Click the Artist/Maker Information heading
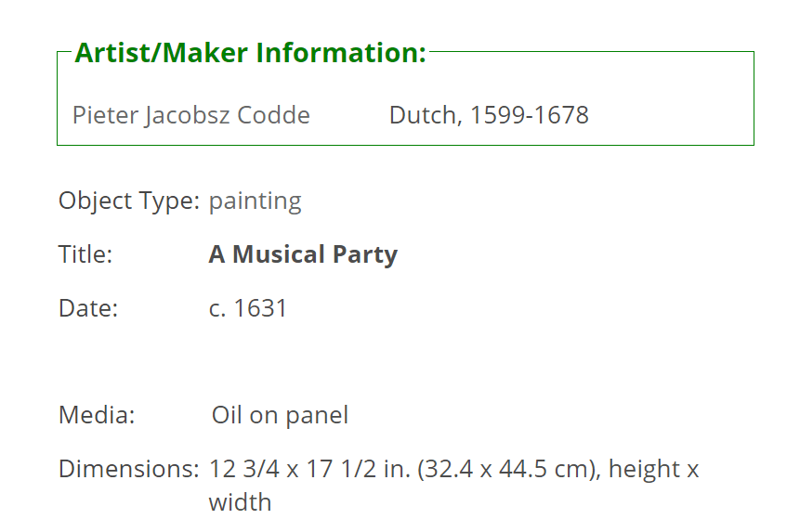800x532 pixels. click(251, 53)
